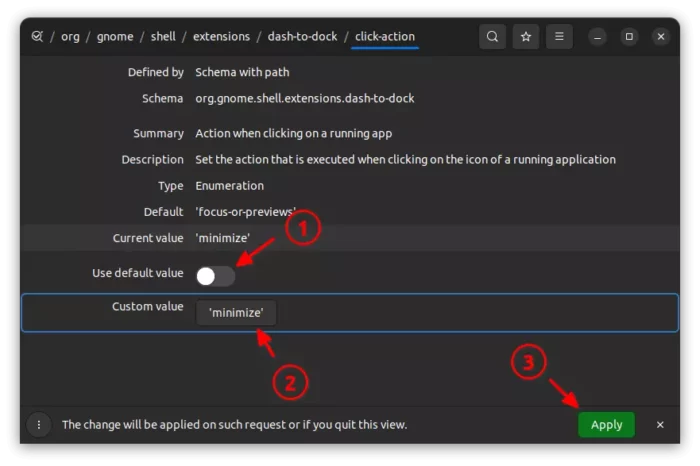Select 'Action when clicking on a running app' summary
The width and height of the screenshot is (700, 466).
(293, 133)
